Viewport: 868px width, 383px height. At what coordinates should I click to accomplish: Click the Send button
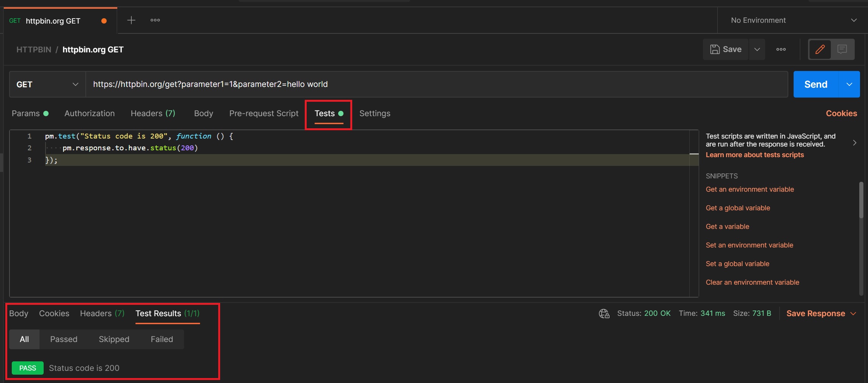[x=816, y=84]
